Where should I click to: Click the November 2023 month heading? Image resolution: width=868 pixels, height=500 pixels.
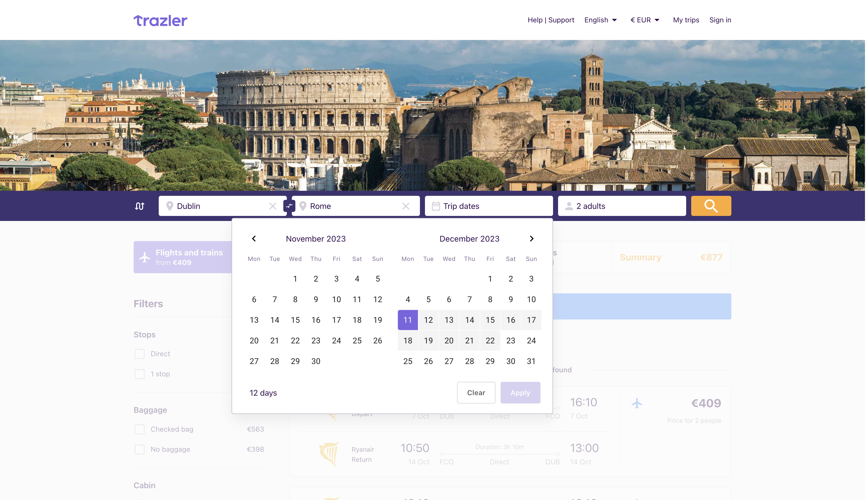(x=316, y=239)
